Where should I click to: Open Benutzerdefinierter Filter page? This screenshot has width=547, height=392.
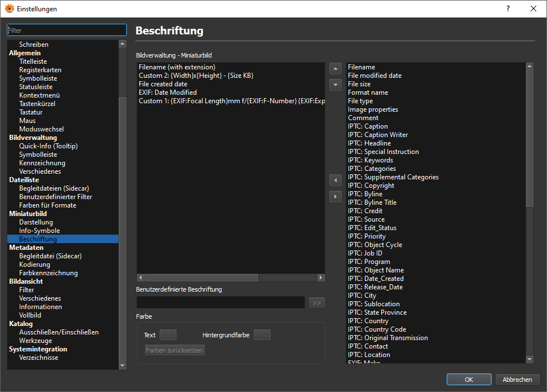coord(55,197)
